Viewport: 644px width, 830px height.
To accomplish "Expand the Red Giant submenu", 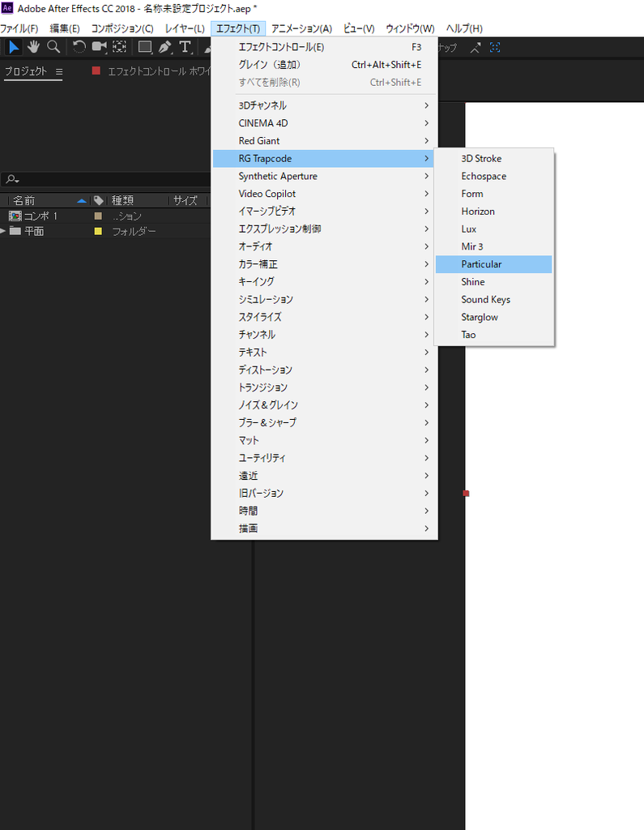I will 324,141.
